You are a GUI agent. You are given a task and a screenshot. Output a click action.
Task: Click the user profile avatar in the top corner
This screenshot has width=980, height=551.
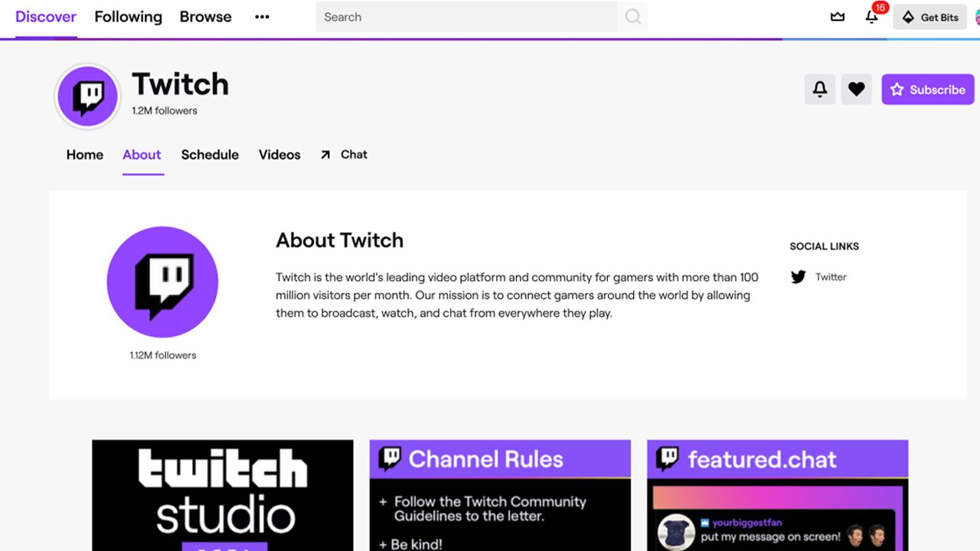[x=977, y=17]
